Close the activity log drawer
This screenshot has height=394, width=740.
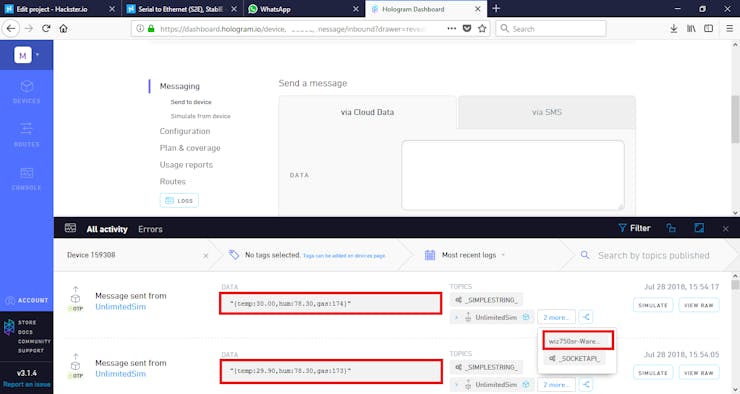(x=725, y=229)
